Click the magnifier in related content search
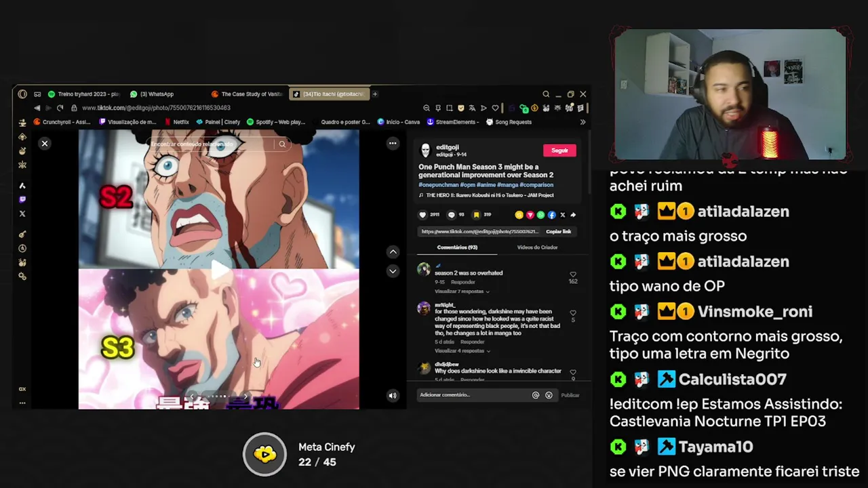The width and height of the screenshot is (868, 488). coord(282,144)
